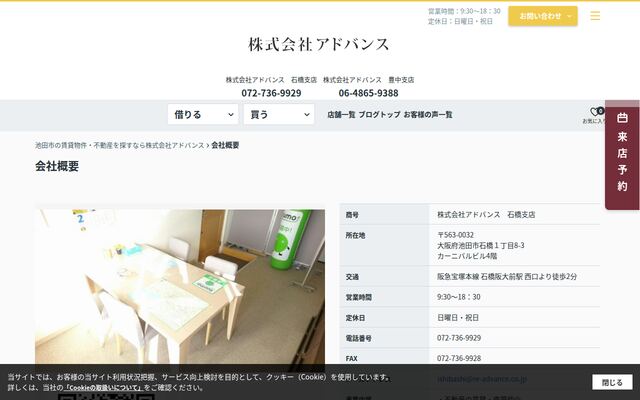
Task: Go to 店舗一覧 page
Action: pos(341,115)
